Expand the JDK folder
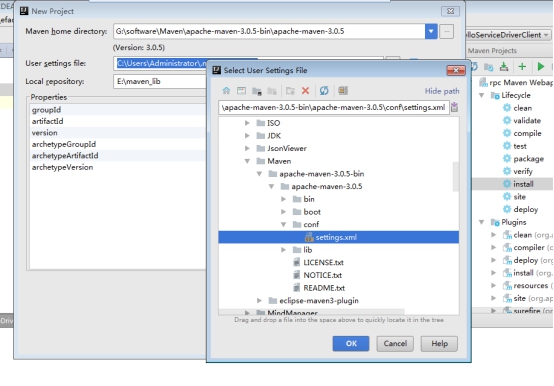Screen dimensions: 554x386 click(x=247, y=136)
